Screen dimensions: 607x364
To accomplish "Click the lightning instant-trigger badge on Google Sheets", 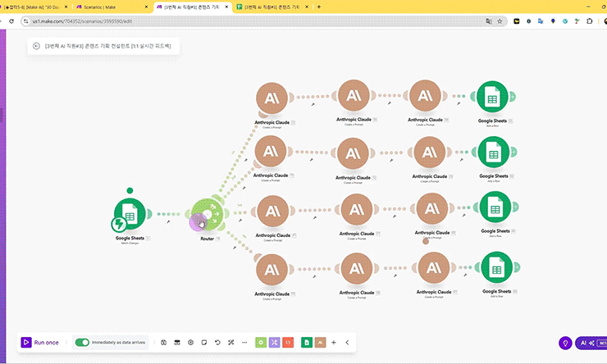I will [119, 224].
